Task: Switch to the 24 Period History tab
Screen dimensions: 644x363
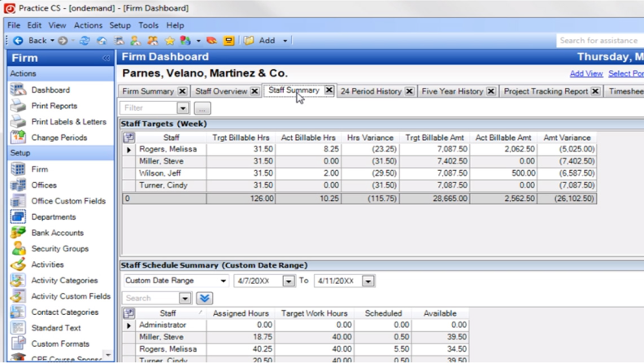Action: (370, 92)
